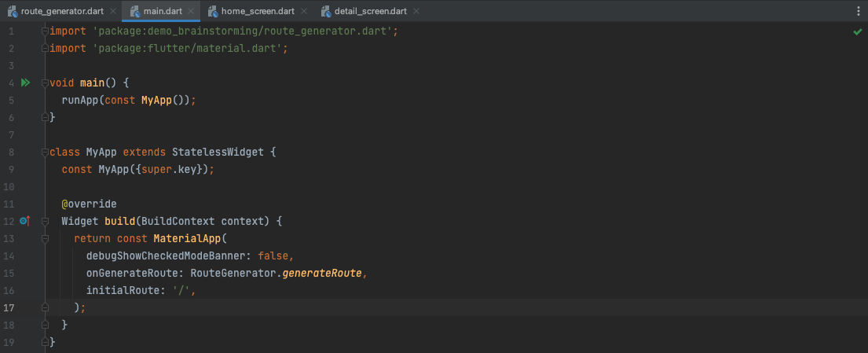
Task: Click the runApp function call
Action: click(x=80, y=101)
